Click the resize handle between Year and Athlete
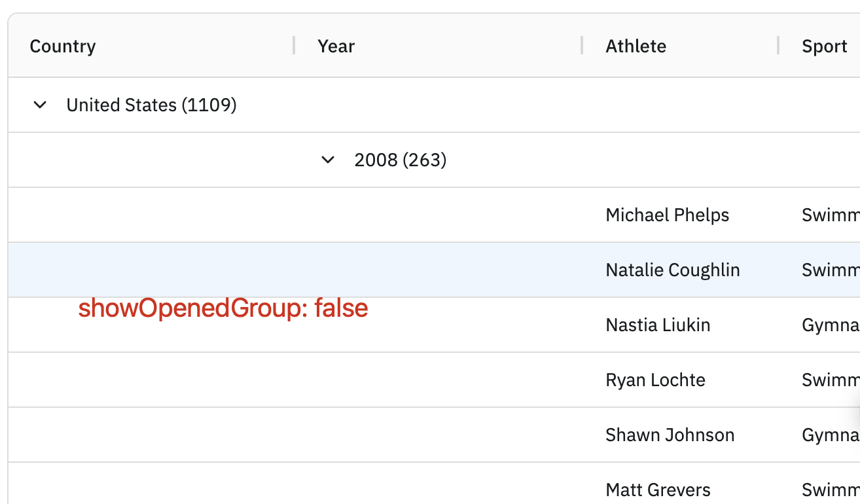Viewport: 860px width, 504px height. click(x=582, y=46)
